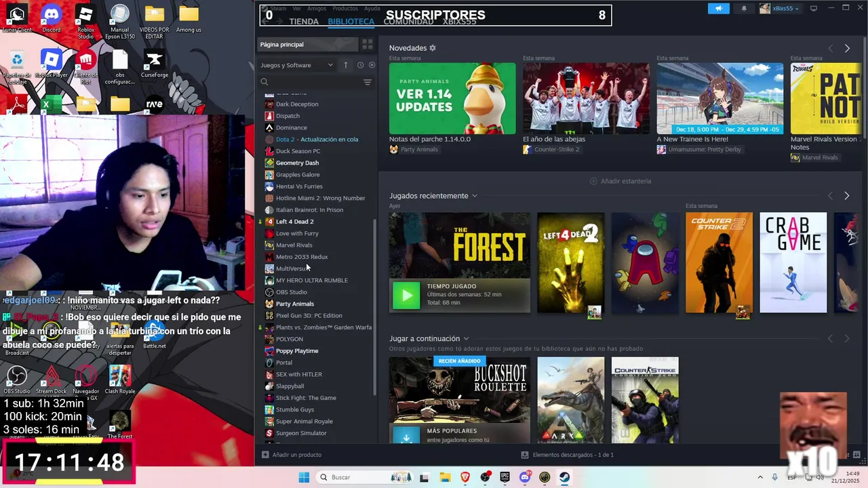Select Poppy Playtime in game list
This screenshot has height=488, width=868.
click(297, 351)
